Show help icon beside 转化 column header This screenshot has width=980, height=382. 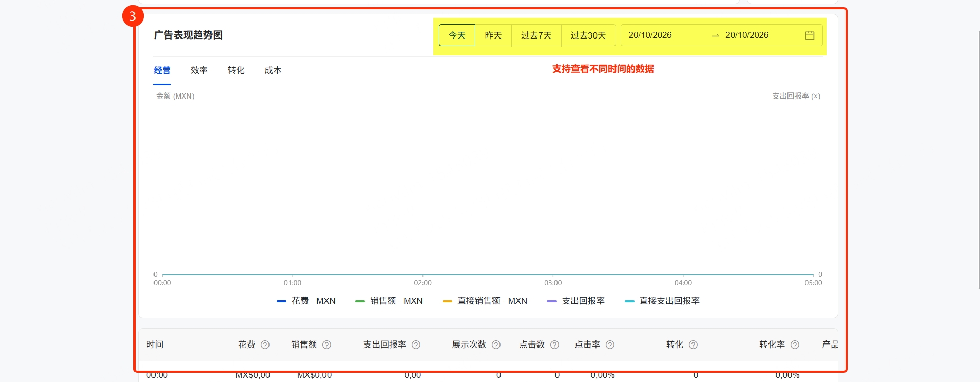[693, 345]
